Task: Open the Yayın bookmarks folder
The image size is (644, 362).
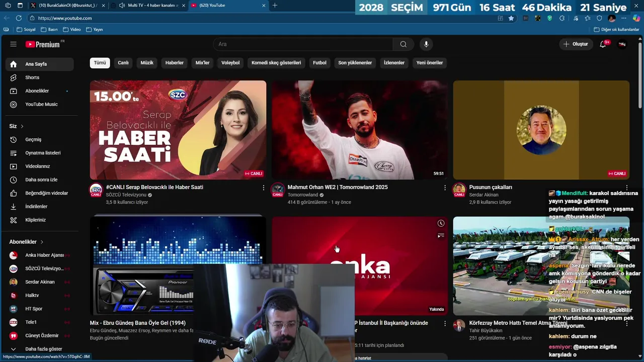Action: point(95,30)
